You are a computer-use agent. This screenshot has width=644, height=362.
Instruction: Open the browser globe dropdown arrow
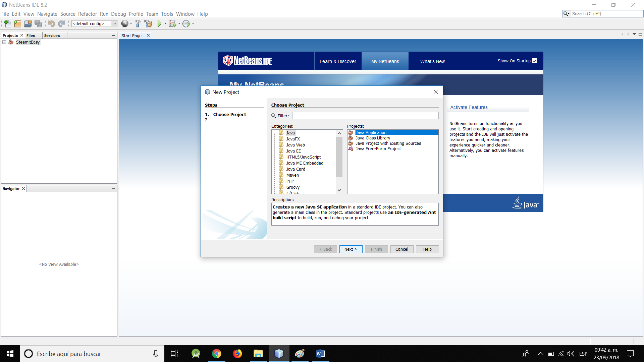tap(131, 23)
